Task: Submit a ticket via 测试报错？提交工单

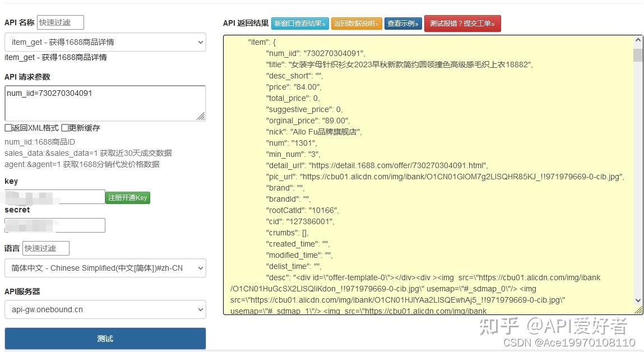Action: [462, 24]
